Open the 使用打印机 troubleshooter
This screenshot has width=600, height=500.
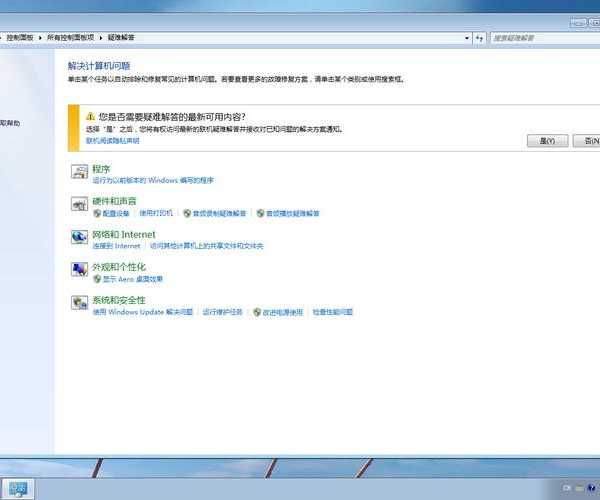pos(156,213)
